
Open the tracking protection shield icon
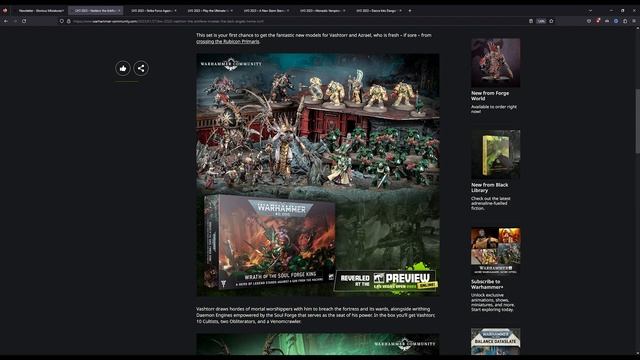pos(62,21)
